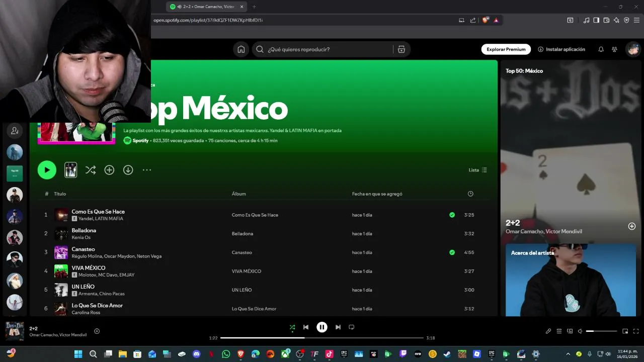
Task: Toggle saved checkmark for Canasteo
Action: [x=452, y=252]
